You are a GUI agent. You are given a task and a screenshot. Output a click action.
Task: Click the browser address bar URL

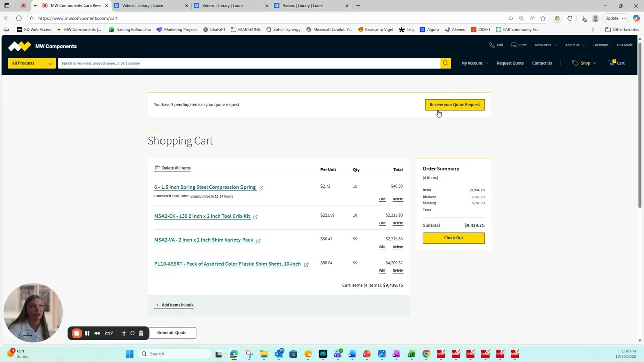pyautogui.click(x=78, y=18)
